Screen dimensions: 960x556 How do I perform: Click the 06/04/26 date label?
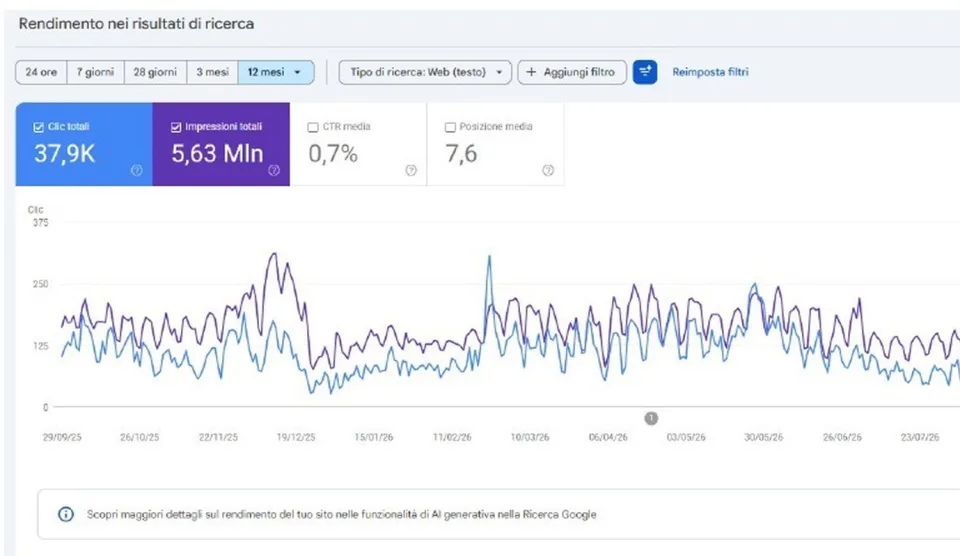pyautogui.click(x=608, y=437)
